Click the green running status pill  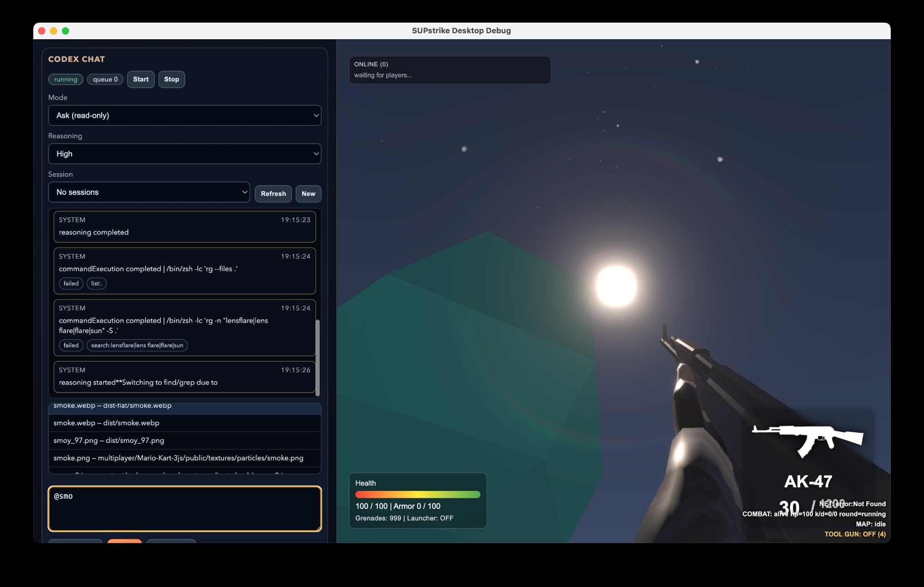(x=66, y=79)
